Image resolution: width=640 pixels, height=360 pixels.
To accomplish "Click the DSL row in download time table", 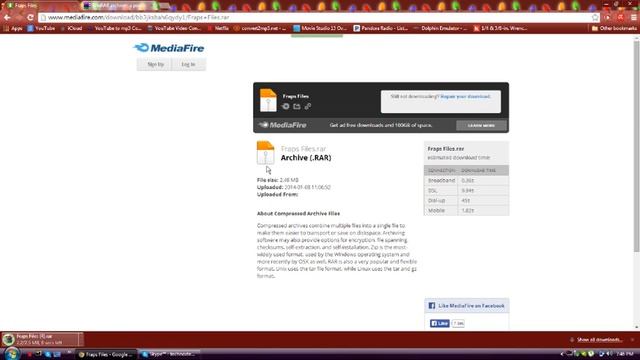I will (x=466, y=191).
